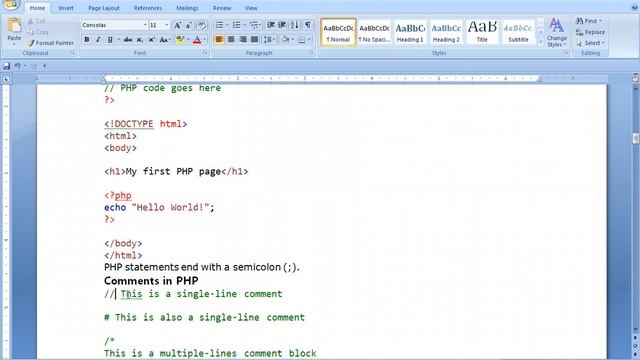Click the Numbering list icon
Screen dimensions: 640x360
tap(236, 25)
